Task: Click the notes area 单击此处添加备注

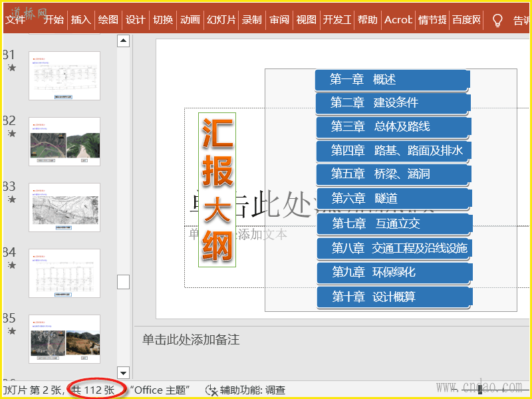Action: point(191,340)
